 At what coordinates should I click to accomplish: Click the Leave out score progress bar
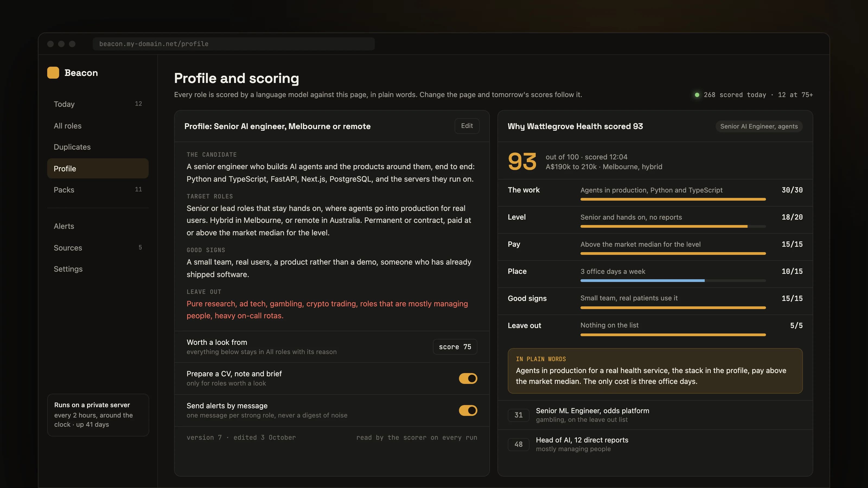tap(673, 335)
